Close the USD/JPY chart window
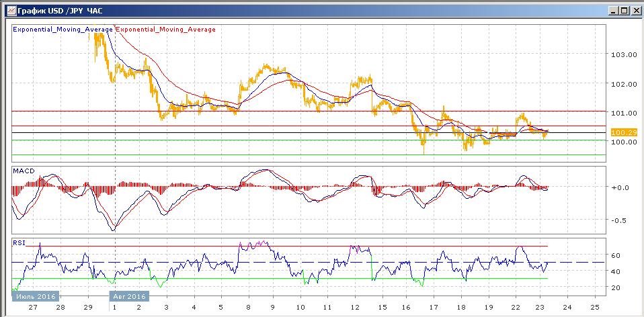644x317 pixels. point(634,10)
